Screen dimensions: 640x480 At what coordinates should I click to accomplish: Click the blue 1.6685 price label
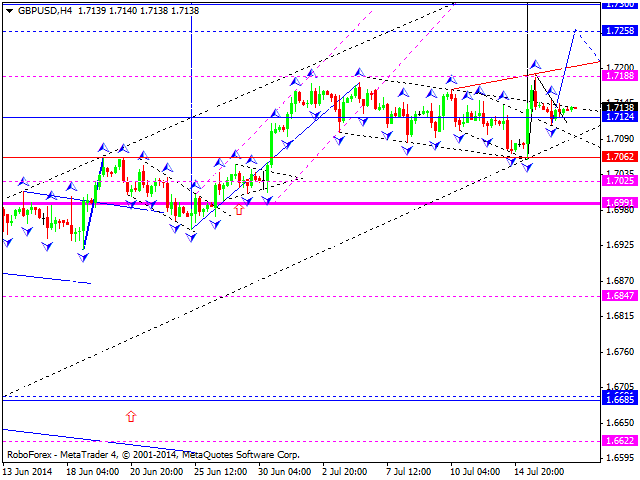click(x=620, y=398)
